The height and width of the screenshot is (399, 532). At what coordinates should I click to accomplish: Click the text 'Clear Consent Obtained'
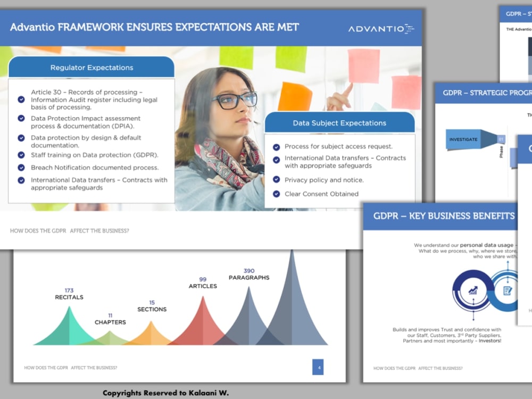[x=321, y=194]
